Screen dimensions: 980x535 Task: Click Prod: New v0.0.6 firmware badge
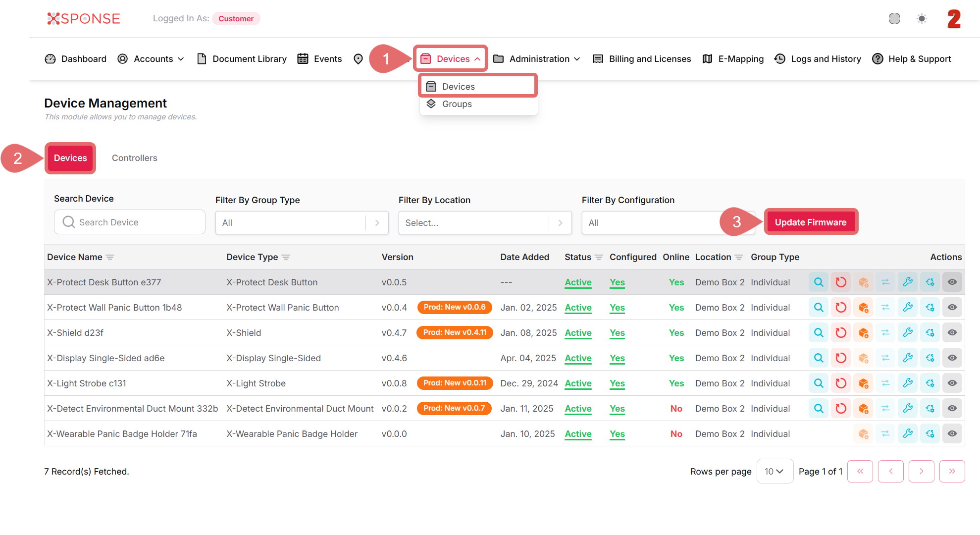coord(454,307)
